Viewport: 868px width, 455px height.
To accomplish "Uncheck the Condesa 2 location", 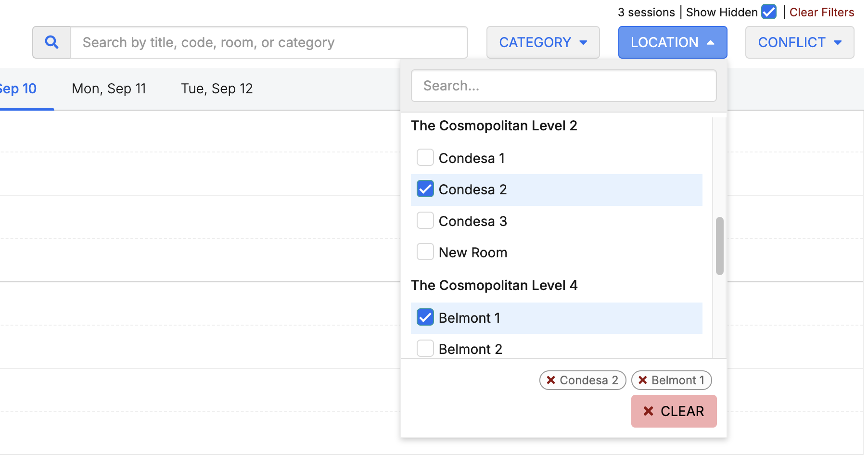I will 425,190.
